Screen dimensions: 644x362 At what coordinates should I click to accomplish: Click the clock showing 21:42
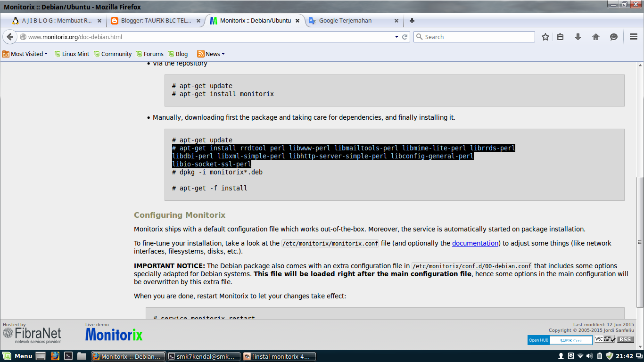[625, 356]
